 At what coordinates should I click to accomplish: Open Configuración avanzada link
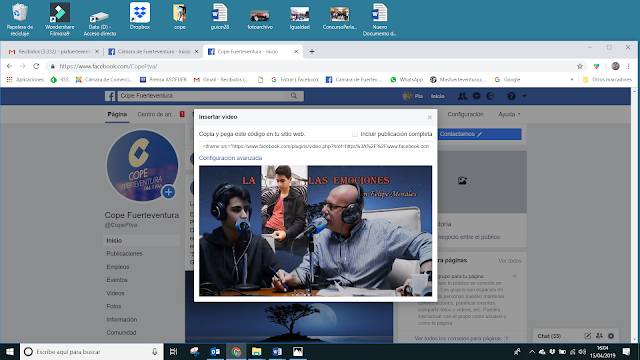(230, 158)
